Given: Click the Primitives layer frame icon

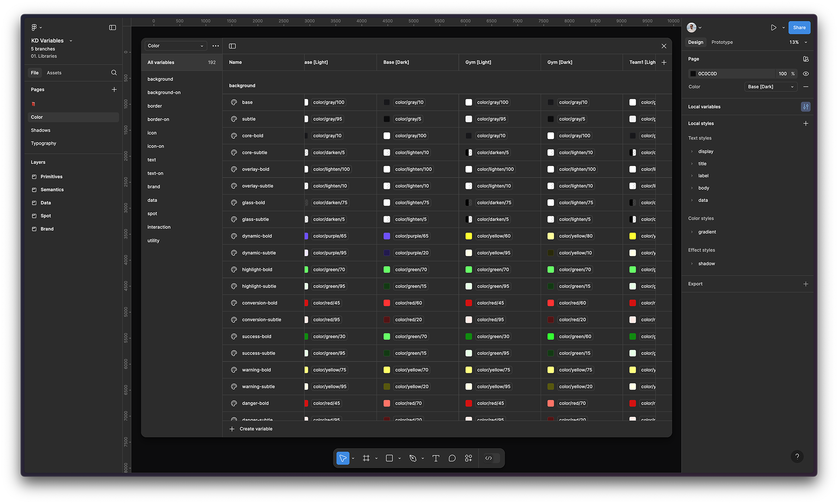Looking at the screenshot, I should point(34,177).
